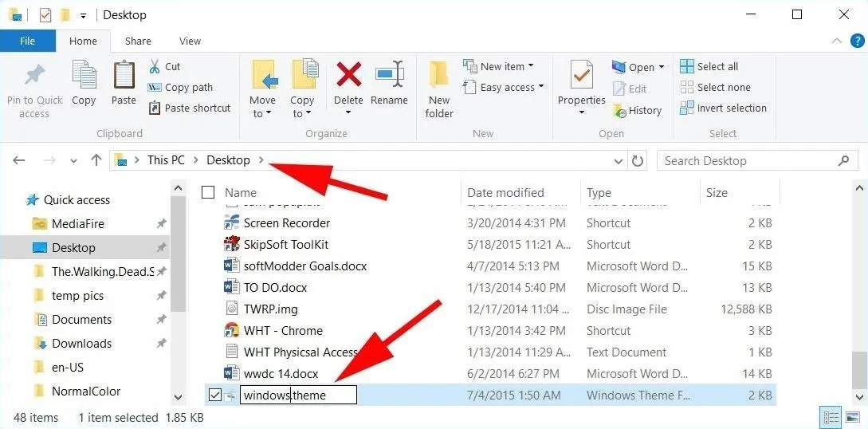Toggle the select-all checkbox beside Name
This screenshot has height=429, width=868.
click(x=208, y=193)
